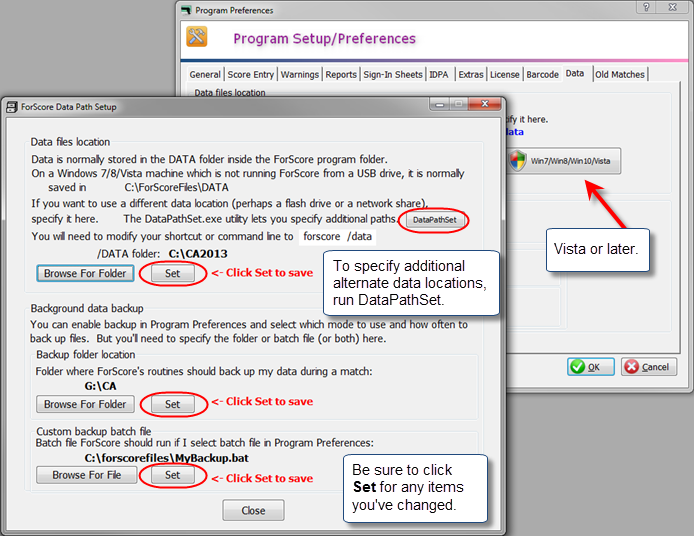
Task: Click the Program Preferences title bar text
Action: [x=234, y=10]
